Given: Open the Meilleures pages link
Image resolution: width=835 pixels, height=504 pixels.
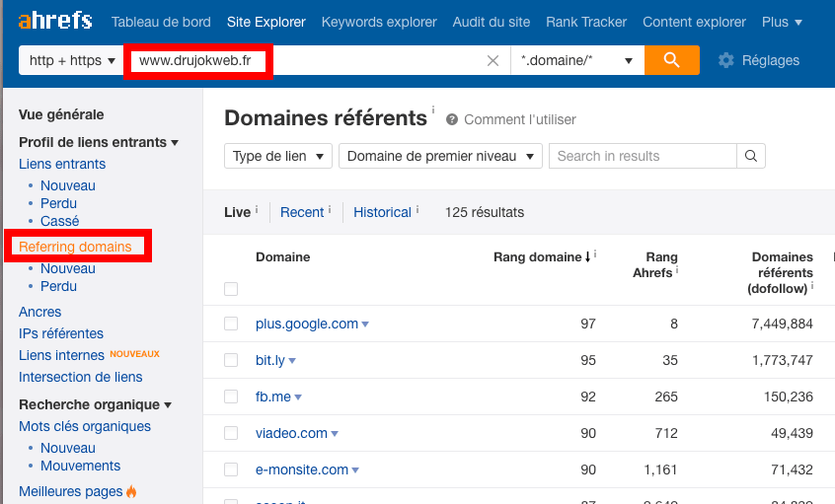Looking at the screenshot, I should (71, 491).
